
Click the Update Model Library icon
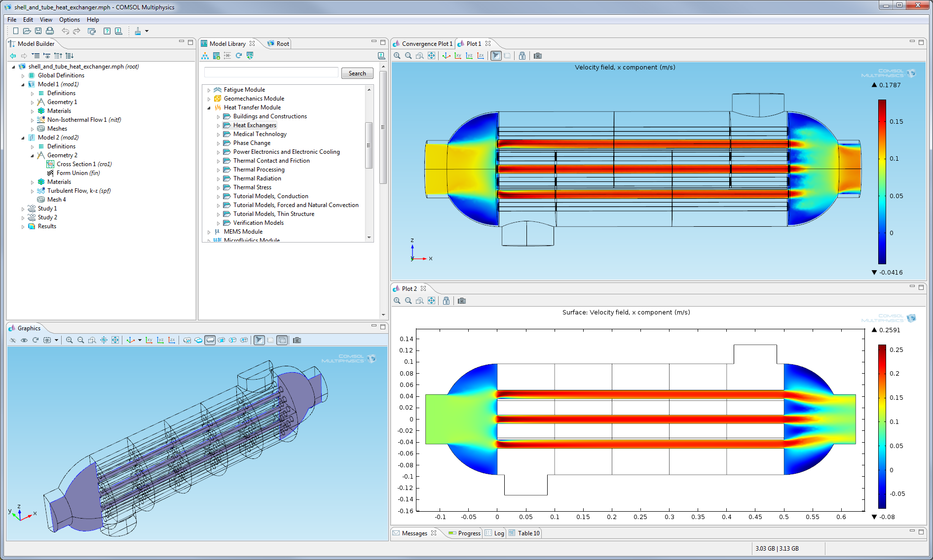250,56
